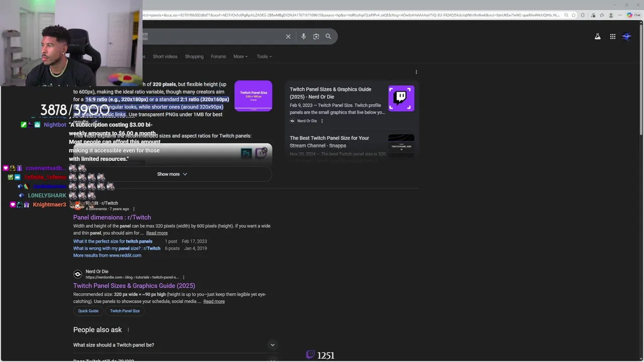Screen dimensions: 644x362
Task: Open 'What is wrong with my panel size?' link
Action: [x=117, y=248]
